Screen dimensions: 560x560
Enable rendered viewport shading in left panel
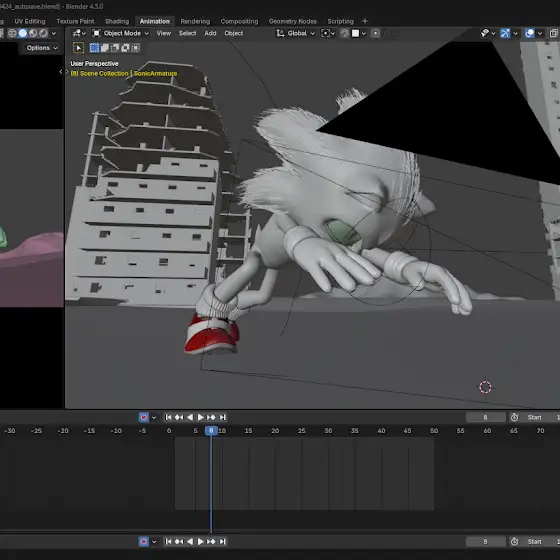[44, 33]
